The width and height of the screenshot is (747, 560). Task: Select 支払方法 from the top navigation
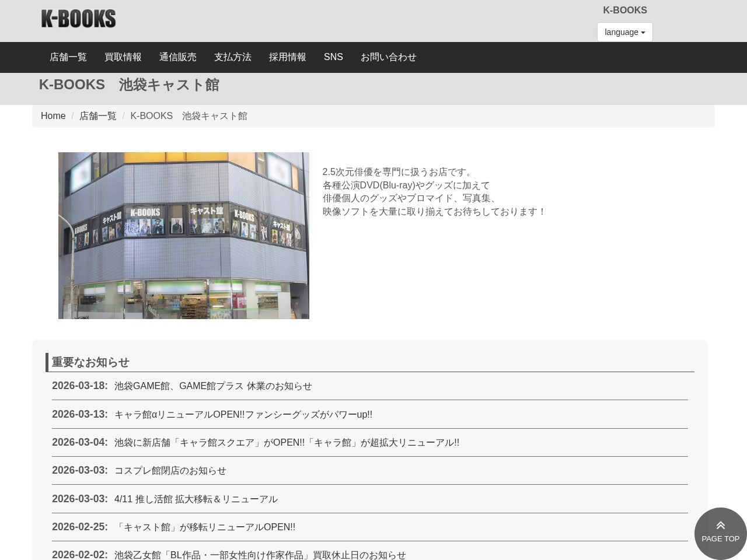click(232, 57)
